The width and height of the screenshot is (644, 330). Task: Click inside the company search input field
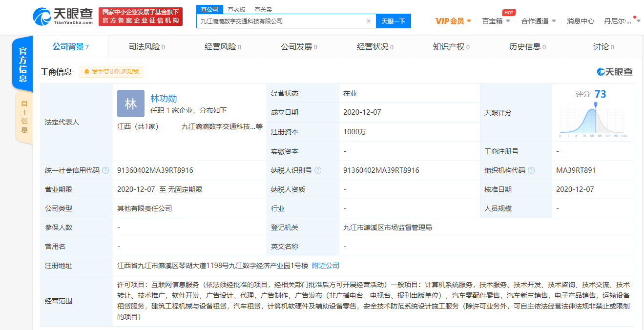(x=283, y=21)
